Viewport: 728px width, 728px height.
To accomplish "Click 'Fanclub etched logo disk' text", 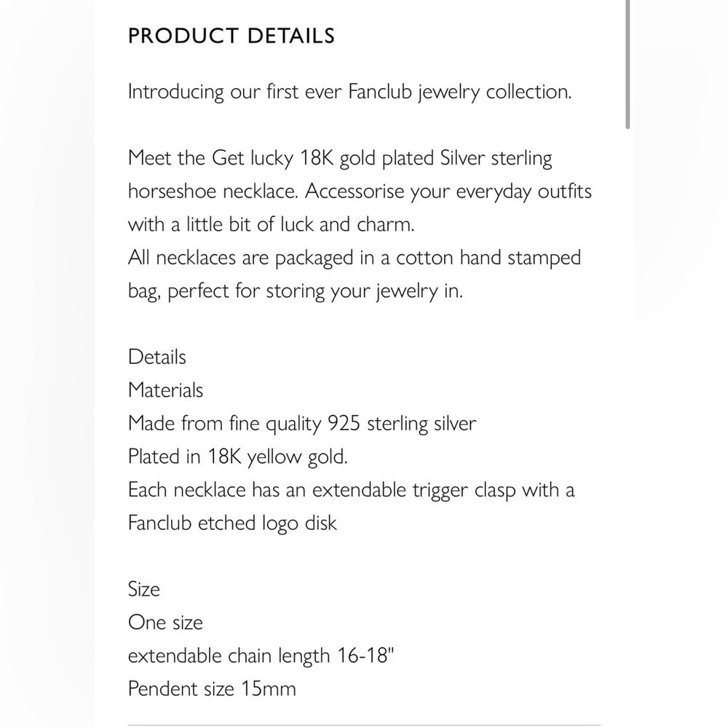I will pos(232,523).
